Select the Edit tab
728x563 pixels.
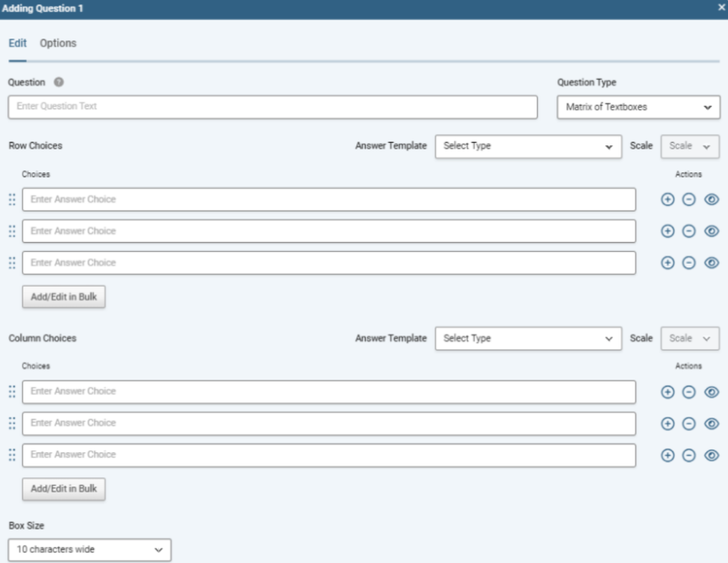coord(17,44)
